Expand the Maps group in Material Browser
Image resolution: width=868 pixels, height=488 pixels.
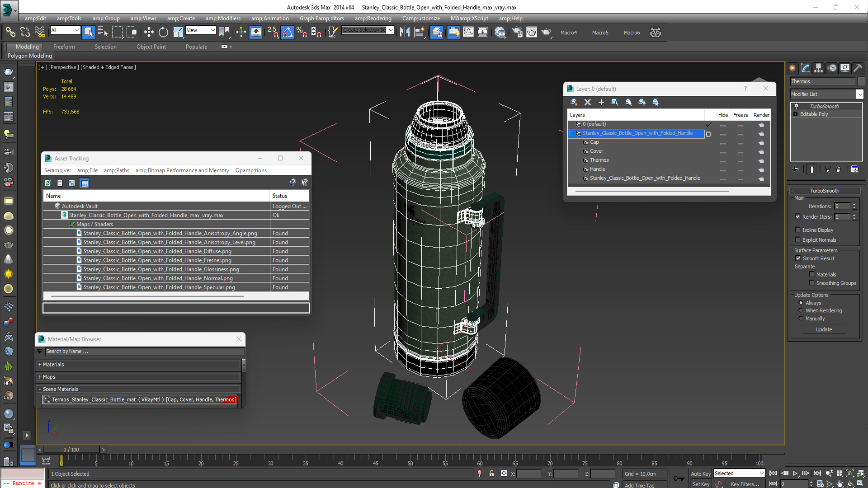(40, 377)
